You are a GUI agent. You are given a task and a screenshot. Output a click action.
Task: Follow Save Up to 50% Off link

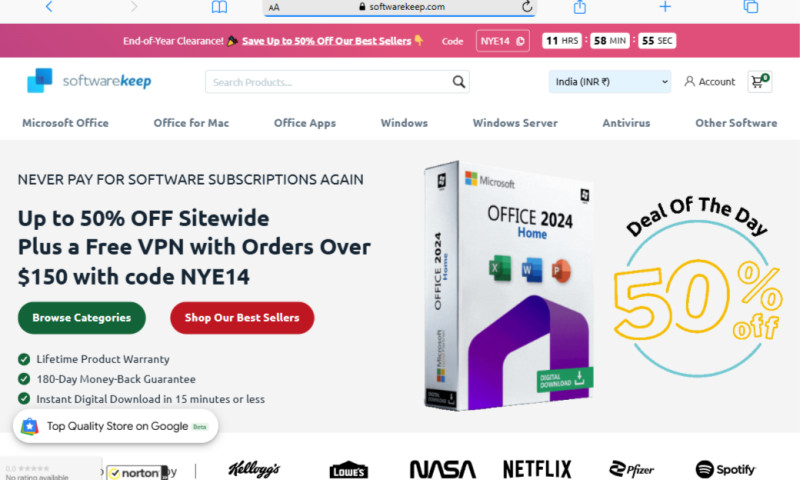pos(327,41)
